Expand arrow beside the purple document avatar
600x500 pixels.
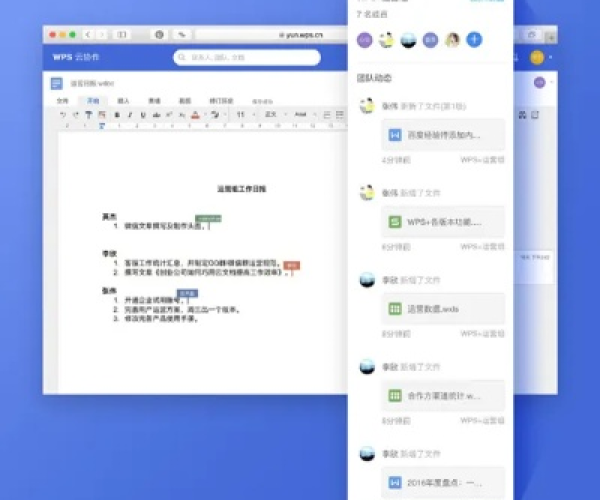tap(551, 82)
